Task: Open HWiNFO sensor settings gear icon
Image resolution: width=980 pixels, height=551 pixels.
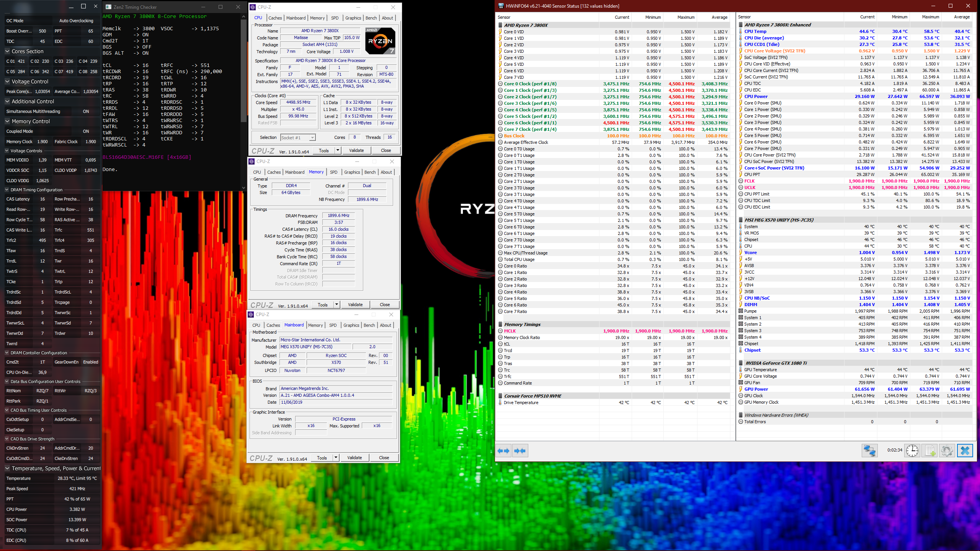Action: (x=947, y=450)
